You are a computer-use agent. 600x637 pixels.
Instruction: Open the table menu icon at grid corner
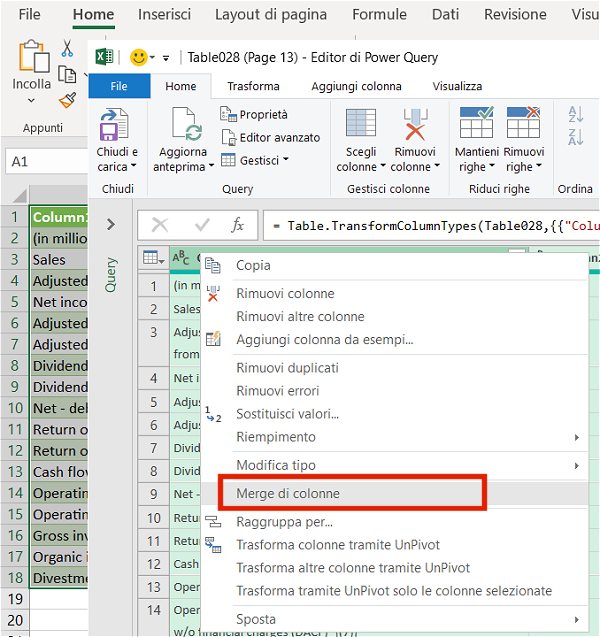coord(154,258)
